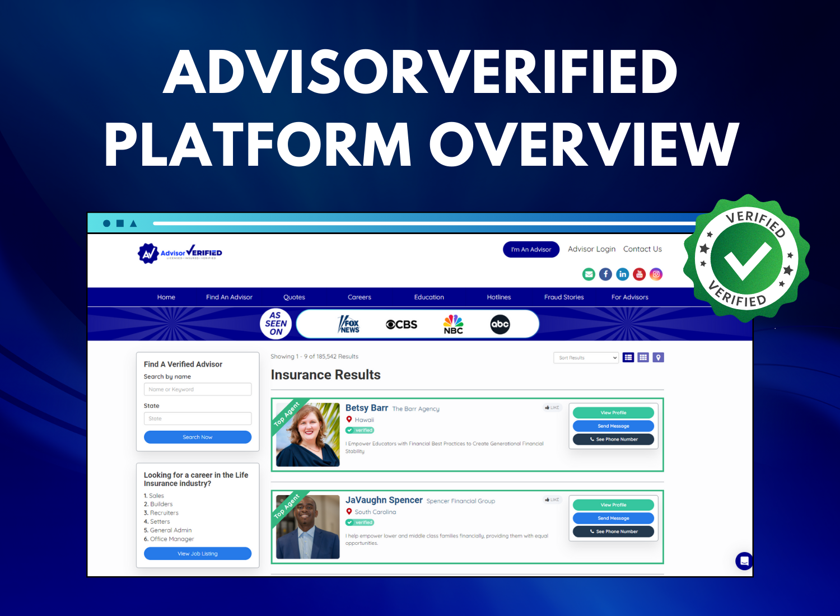Click the Search Now button
Viewport: 840px width, 616px height.
(x=198, y=437)
